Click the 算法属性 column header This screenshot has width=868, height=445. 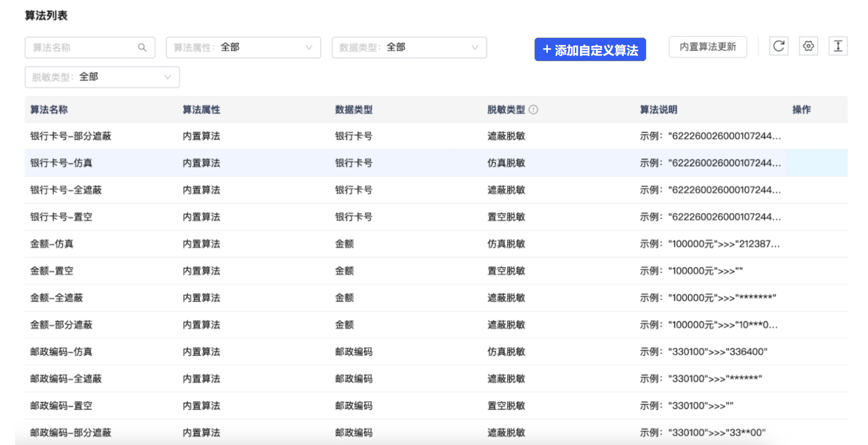(x=202, y=110)
